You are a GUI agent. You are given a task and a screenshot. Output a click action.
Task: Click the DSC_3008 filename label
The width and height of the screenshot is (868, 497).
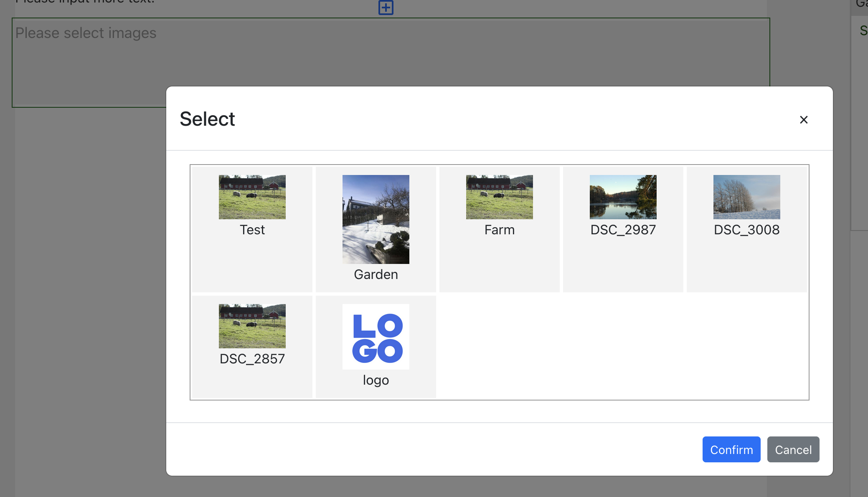(x=746, y=230)
